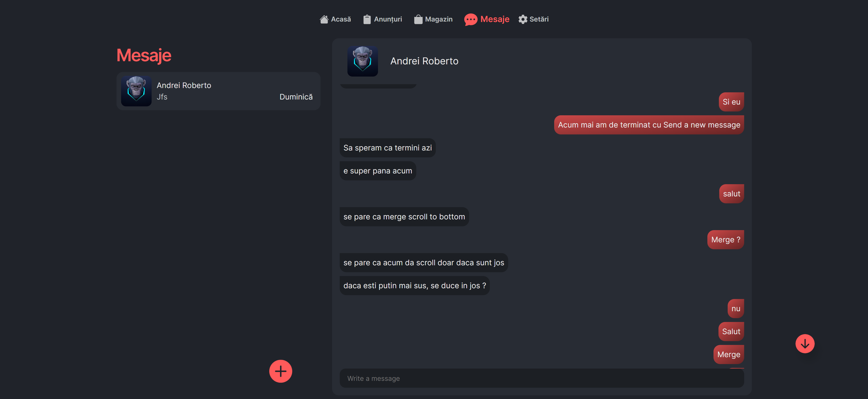Click the Andrei Roberto name in chat header
The image size is (868, 399).
(x=424, y=61)
